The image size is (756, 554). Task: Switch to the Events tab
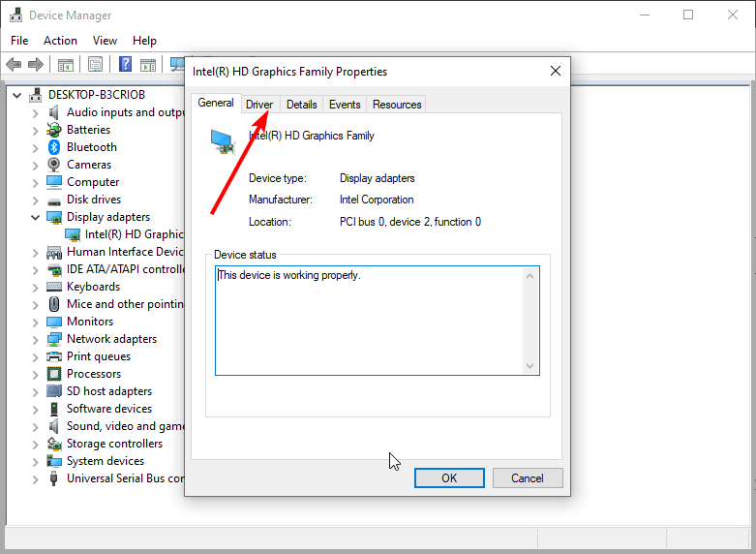point(345,105)
